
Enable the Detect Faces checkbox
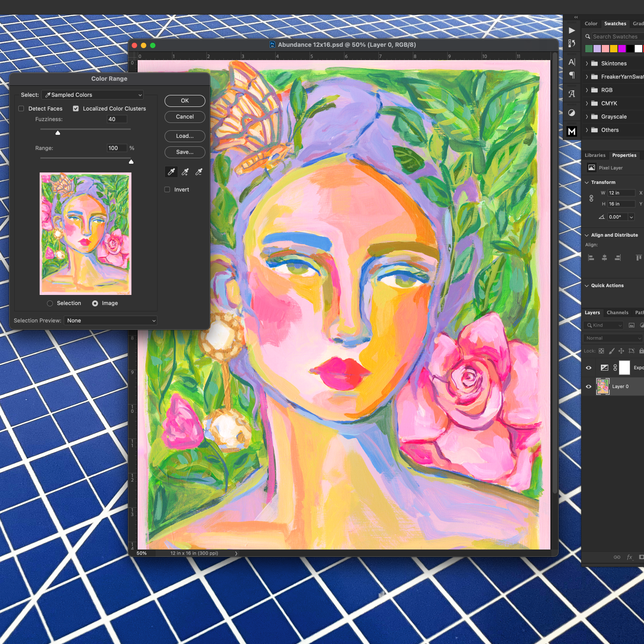tap(21, 109)
